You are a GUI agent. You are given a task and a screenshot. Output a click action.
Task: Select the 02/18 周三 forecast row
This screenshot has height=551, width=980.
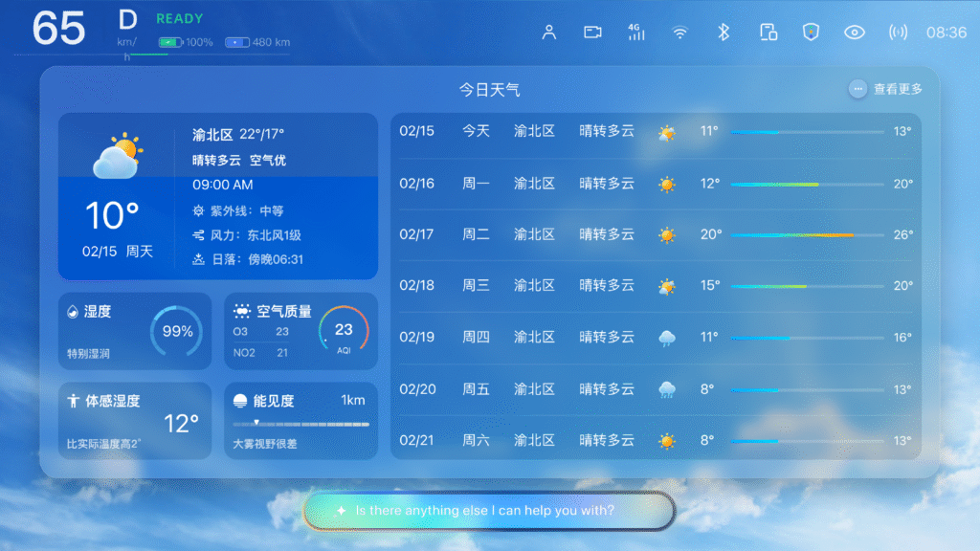tap(656, 286)
